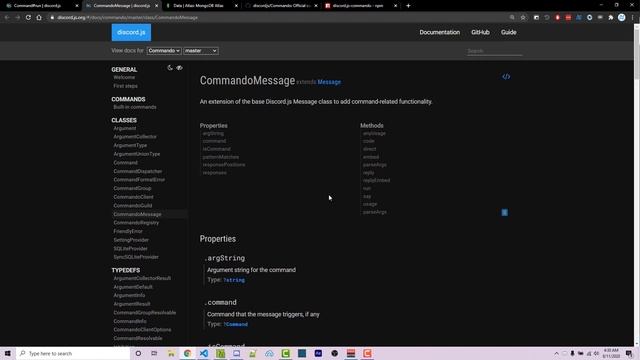Open the CommandInfo typedef
This screenshot has width=640, height=360.
tap(130, 321)
